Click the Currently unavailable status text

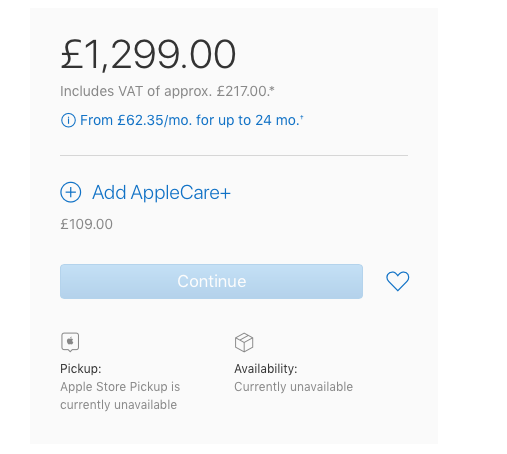click(293, 387)
